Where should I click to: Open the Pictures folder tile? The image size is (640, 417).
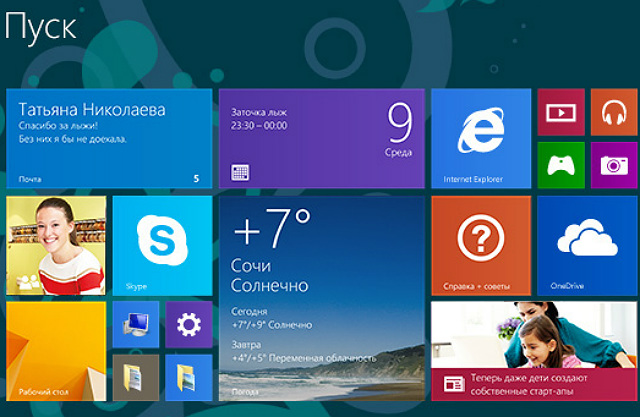coord(189,378)
